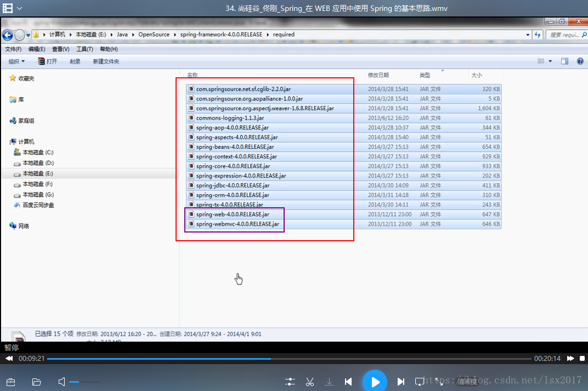Stop playback with the stop square
The width and height of the screenshot is (588, 391).
[x=582, y=359]
